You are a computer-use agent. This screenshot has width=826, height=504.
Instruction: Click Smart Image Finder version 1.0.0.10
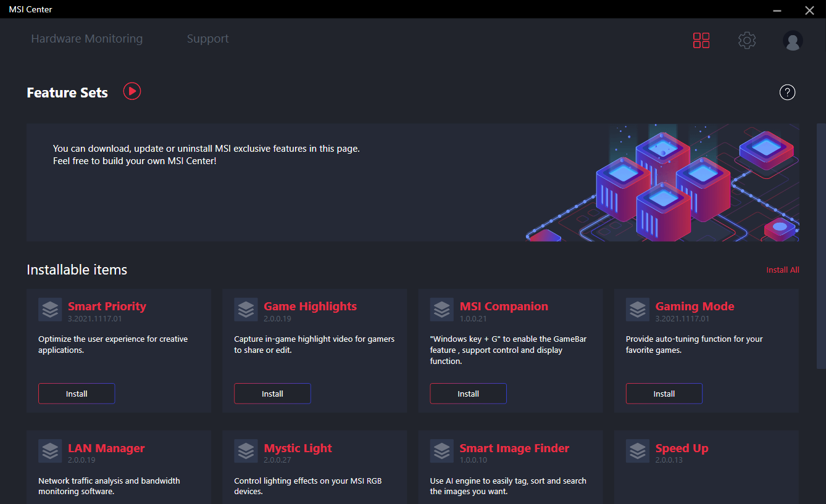pos(473,460)
